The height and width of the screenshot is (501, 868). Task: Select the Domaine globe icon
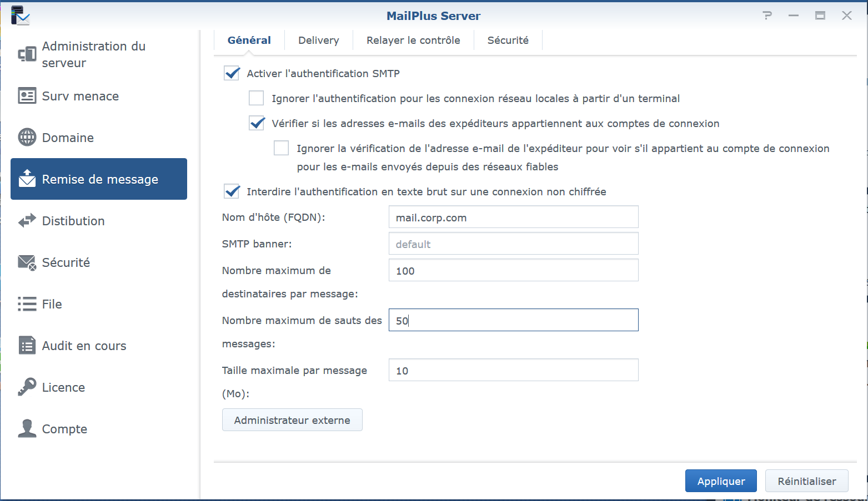(x=27, y=137)
